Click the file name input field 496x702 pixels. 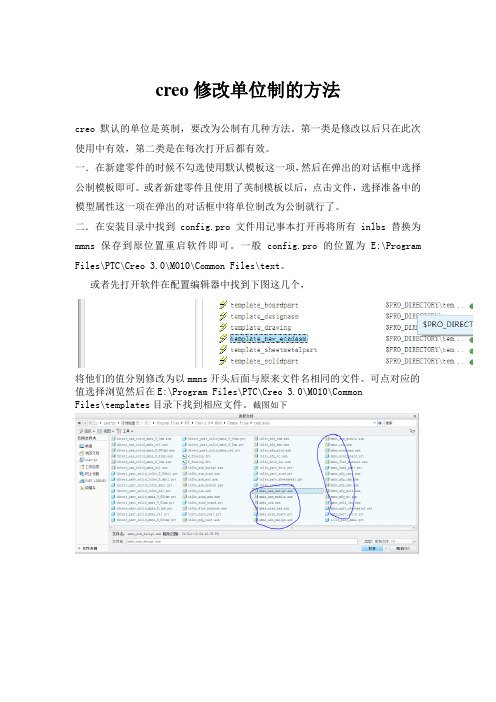pos(241,541)
